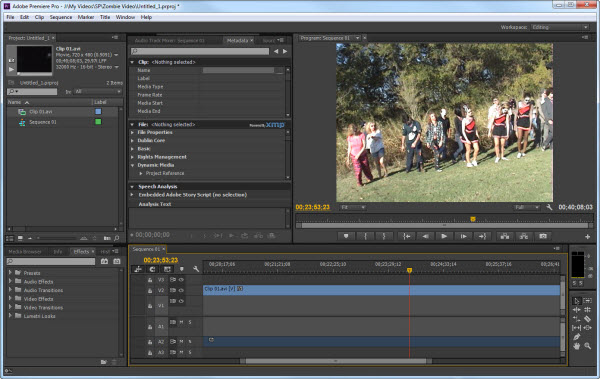Play the sequence in Program Monitor
The width and height of the screenshot is (600, 379).
tap(444, 236)
